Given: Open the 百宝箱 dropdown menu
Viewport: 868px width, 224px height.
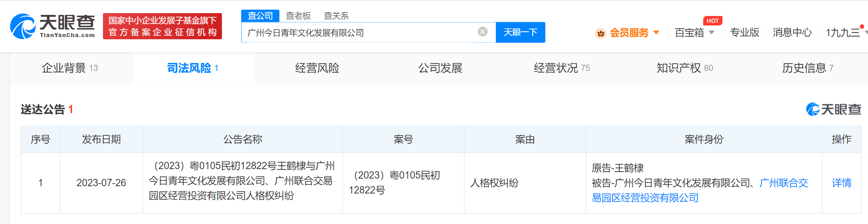Looking at the screenshot, I should coord(712,32).
